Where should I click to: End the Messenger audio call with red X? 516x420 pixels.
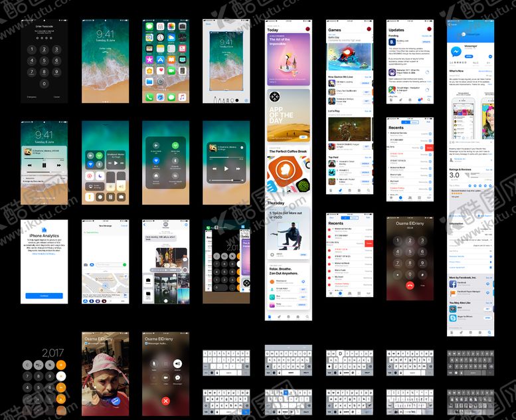tap(165, 401)
